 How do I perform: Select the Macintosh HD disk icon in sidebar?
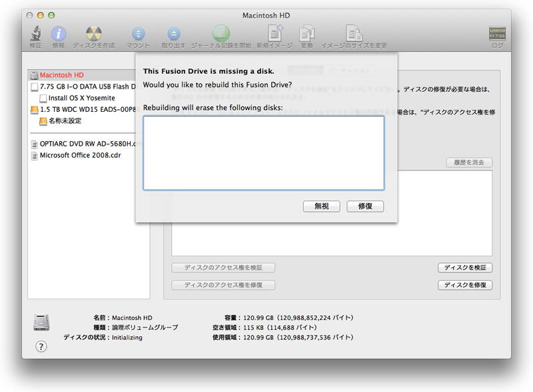35,75
